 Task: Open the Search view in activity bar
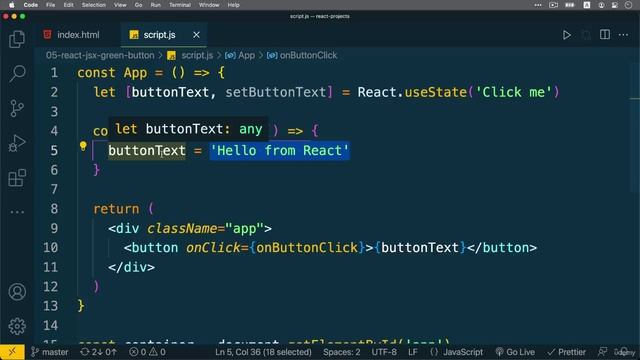point(17,74)
